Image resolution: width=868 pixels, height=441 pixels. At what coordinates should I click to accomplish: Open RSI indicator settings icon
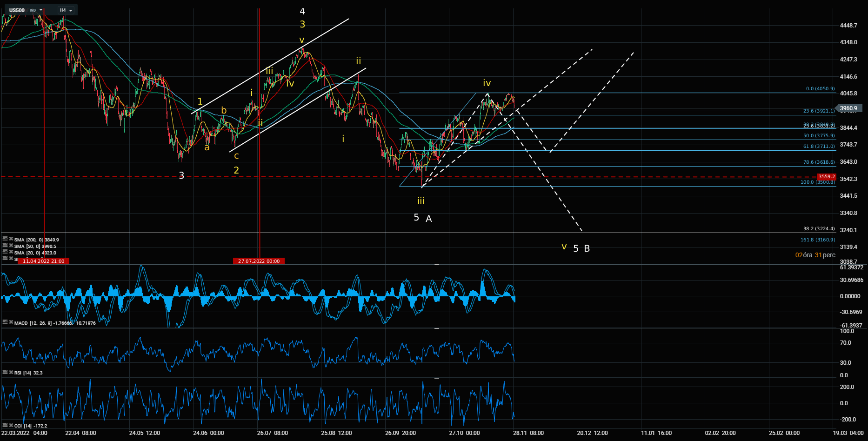tap(5, 372)
